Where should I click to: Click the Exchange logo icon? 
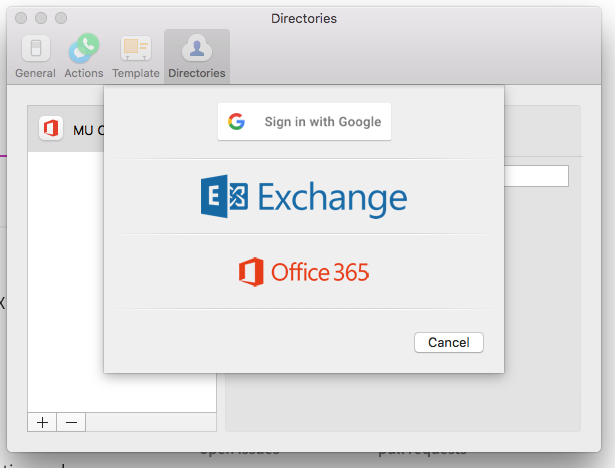coord(224,197)
